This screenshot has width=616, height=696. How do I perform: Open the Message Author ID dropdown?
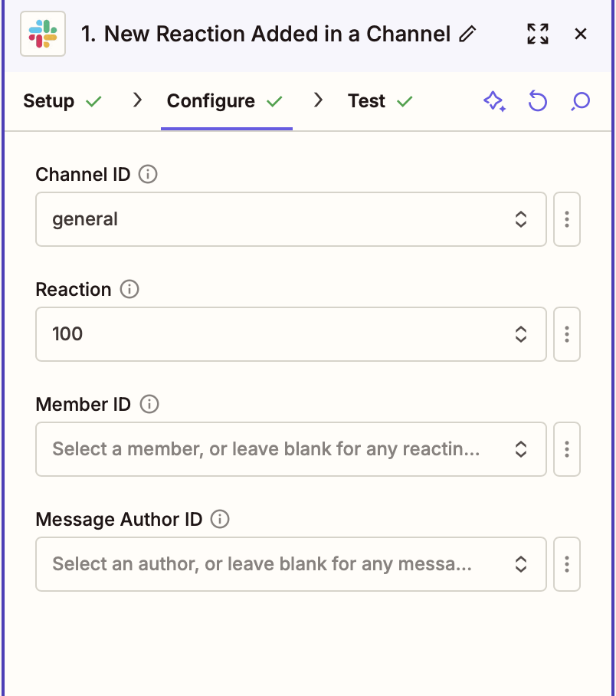[x=290, y=564]
